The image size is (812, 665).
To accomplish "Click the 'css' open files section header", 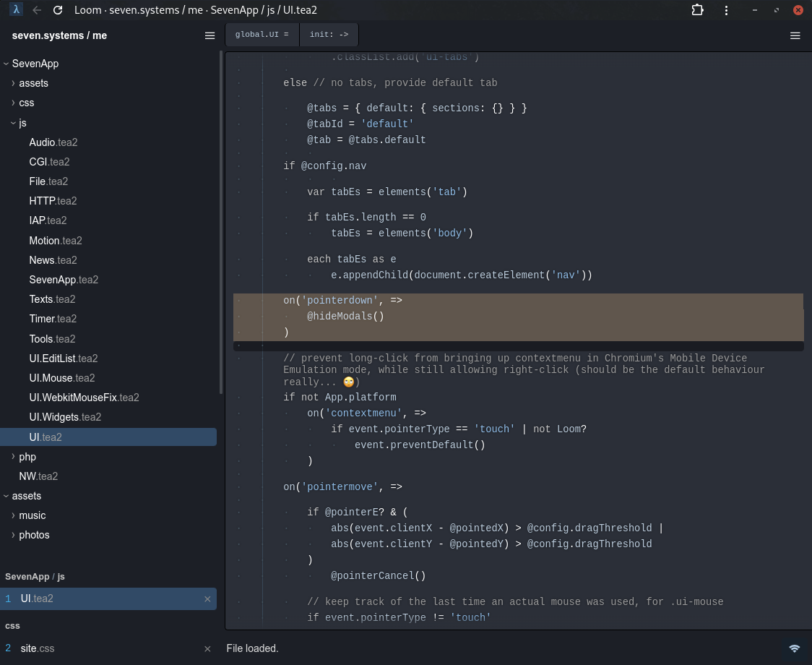I will point(12,626).
